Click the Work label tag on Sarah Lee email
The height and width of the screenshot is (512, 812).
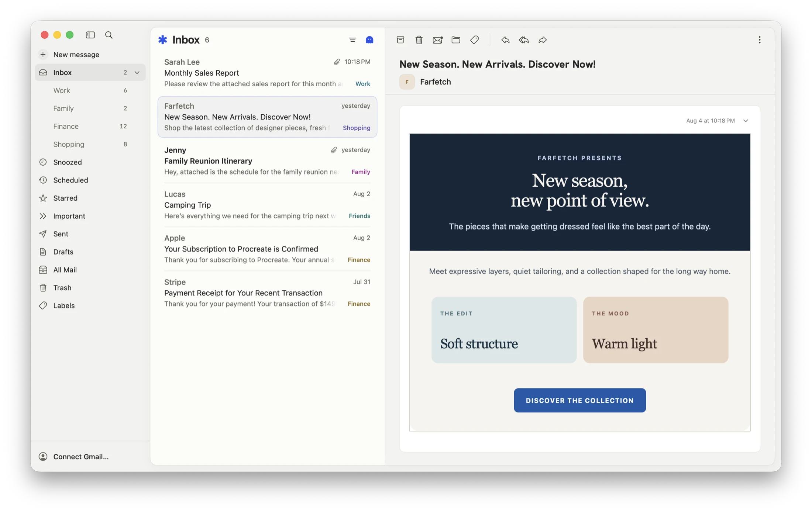(x=362, y=84)
